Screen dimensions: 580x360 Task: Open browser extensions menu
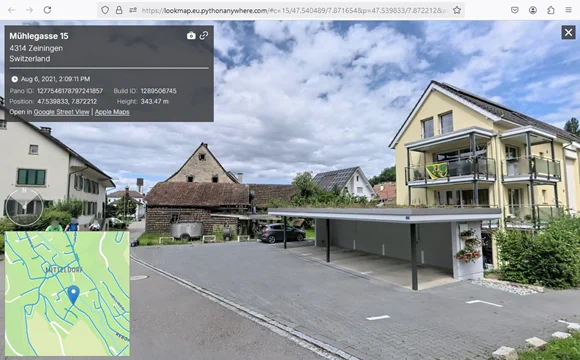551,10
